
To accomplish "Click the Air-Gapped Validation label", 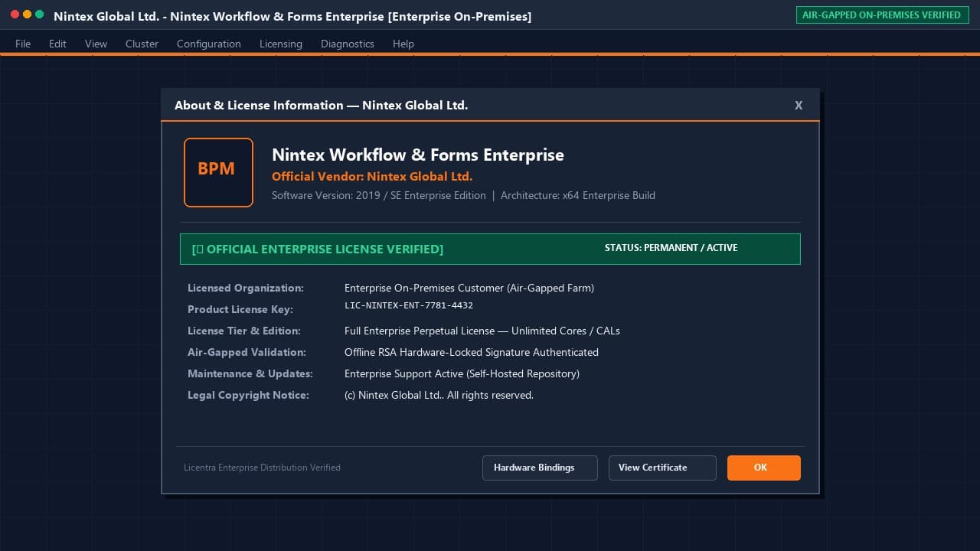I will point(247,352).
